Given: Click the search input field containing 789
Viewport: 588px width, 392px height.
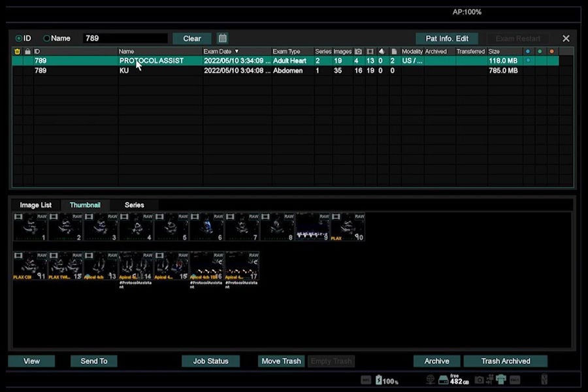Looking at the screenshot, I should (x=125, y=39).
